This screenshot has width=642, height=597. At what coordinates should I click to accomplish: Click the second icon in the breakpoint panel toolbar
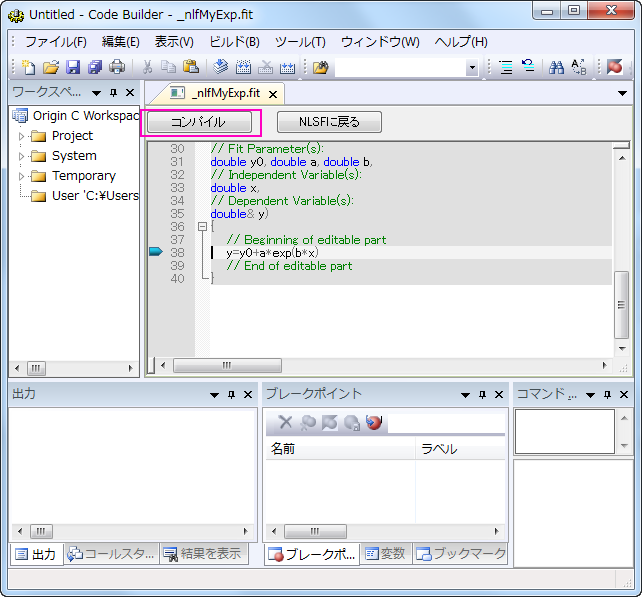tap(308, 422)
